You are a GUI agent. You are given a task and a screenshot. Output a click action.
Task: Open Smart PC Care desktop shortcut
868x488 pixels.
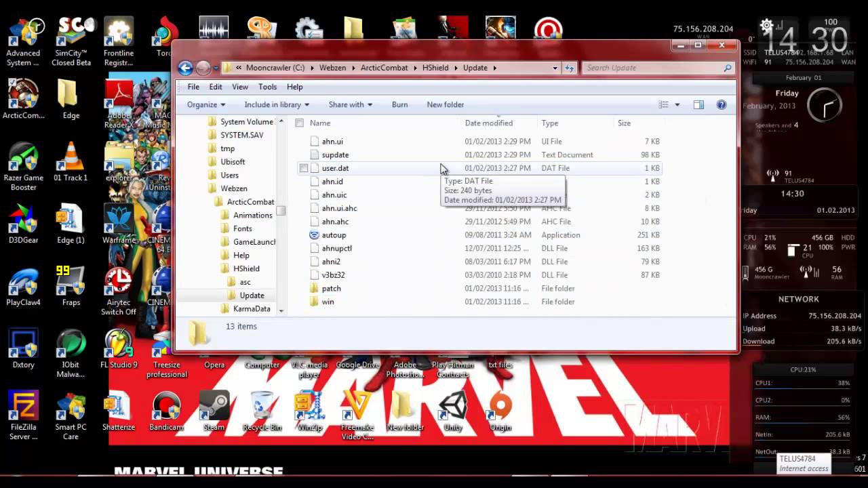point(71,415)
